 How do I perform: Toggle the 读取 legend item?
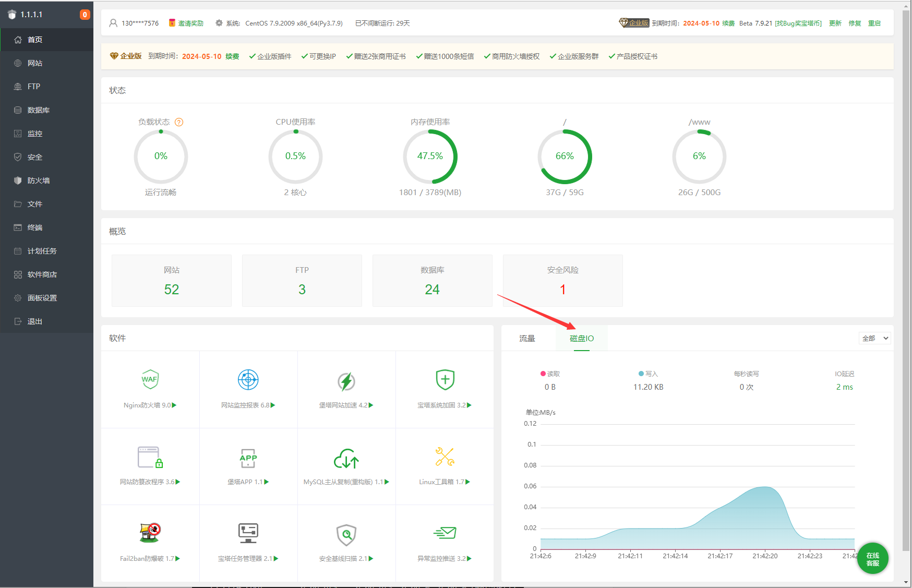pyautogui.click(x=550, y=374)
